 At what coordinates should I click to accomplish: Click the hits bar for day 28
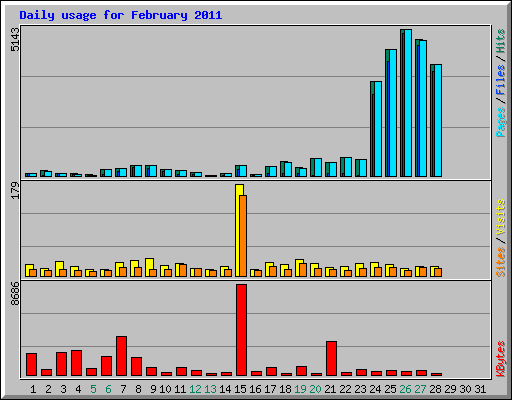coord(436,121)
